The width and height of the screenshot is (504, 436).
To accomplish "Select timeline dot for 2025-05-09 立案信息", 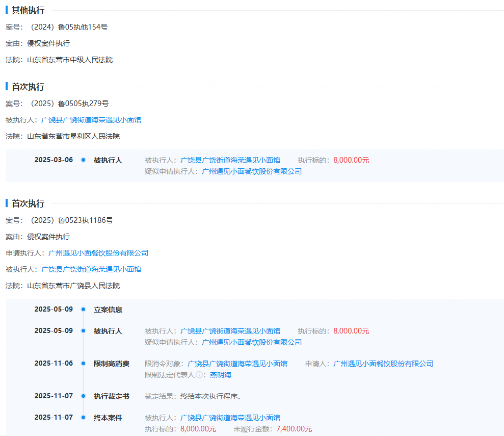I will click(83, 310).
